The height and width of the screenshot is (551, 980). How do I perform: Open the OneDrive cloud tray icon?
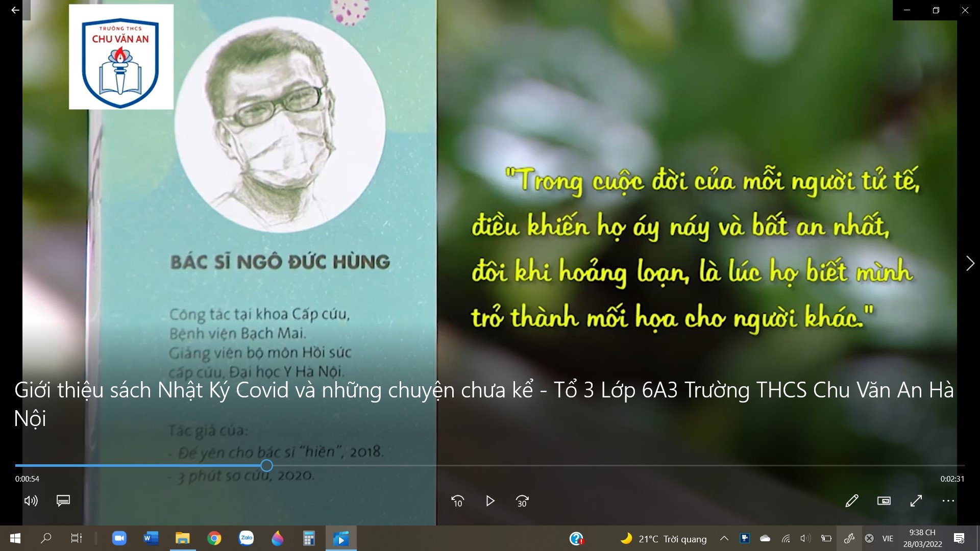(x=765, y=538)
